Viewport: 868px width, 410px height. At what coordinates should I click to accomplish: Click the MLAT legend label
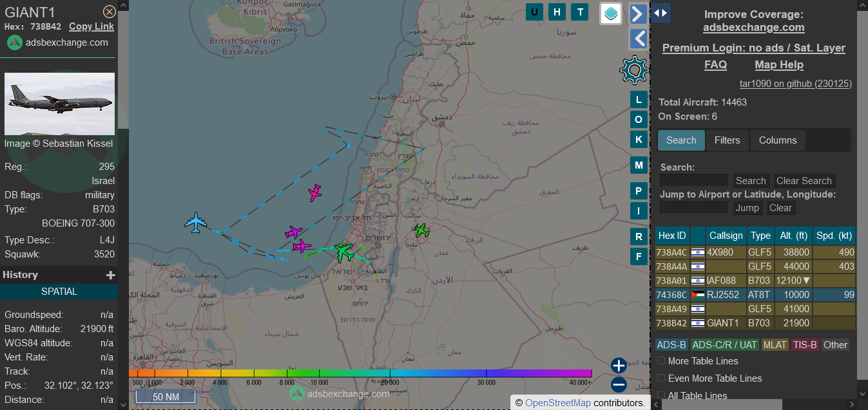tap(775, 345)
